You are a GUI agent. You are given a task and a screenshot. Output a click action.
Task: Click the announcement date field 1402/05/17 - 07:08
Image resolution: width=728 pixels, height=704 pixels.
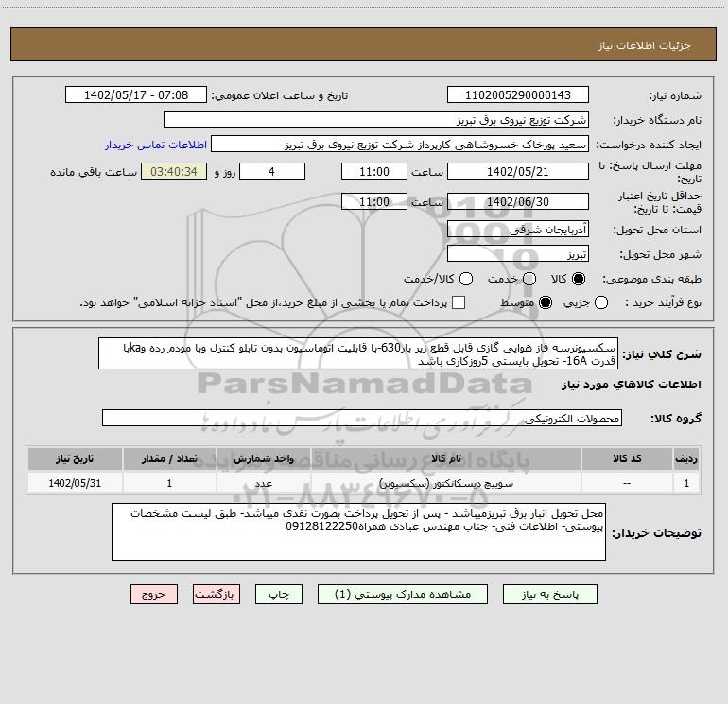click(136, 94)
